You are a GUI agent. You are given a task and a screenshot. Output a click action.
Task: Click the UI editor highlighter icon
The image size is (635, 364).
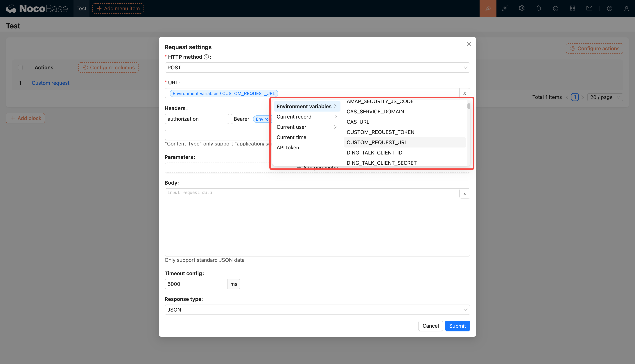(488, 8)
